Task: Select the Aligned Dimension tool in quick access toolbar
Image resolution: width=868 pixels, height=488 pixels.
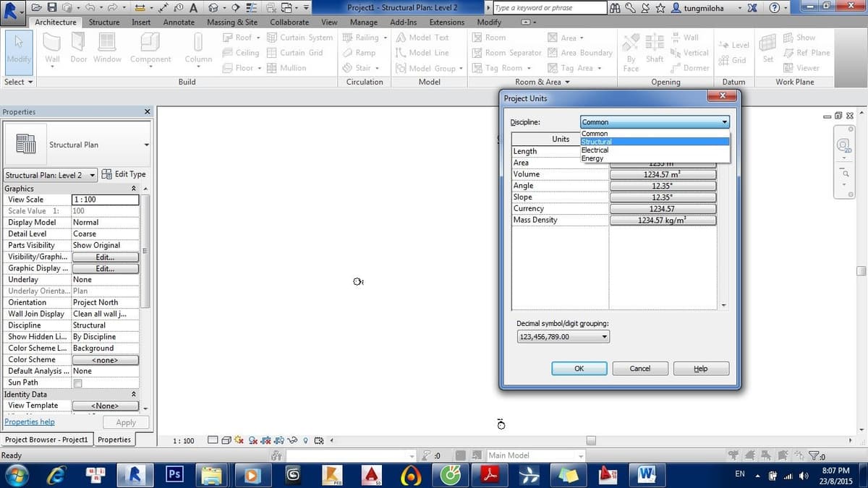Action: [163, 7]
